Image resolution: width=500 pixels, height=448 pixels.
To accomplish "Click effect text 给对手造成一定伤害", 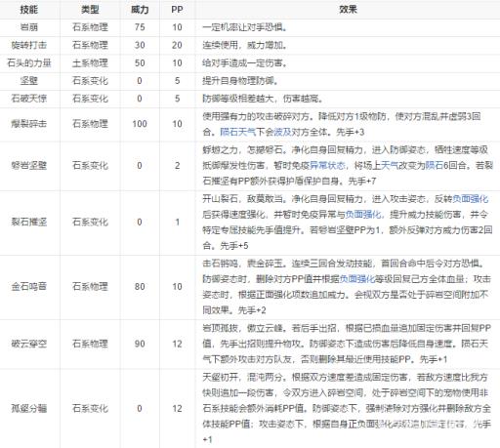I will [244, 62].
